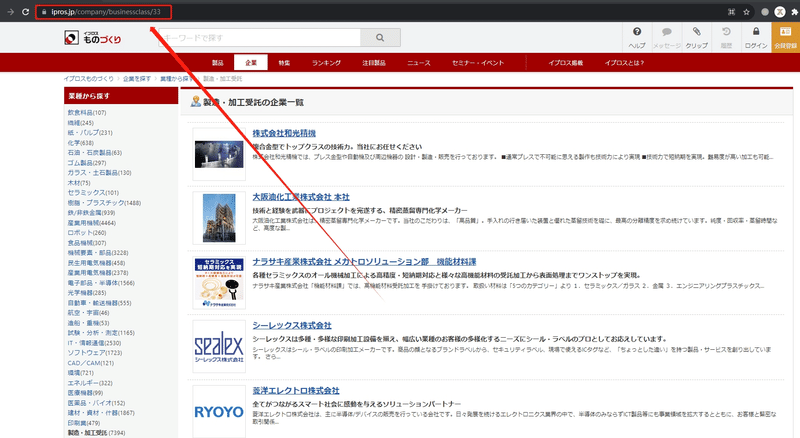Click 企業を探す breadcrumb link
The image size is (800, 438).
tap(137, 79)
